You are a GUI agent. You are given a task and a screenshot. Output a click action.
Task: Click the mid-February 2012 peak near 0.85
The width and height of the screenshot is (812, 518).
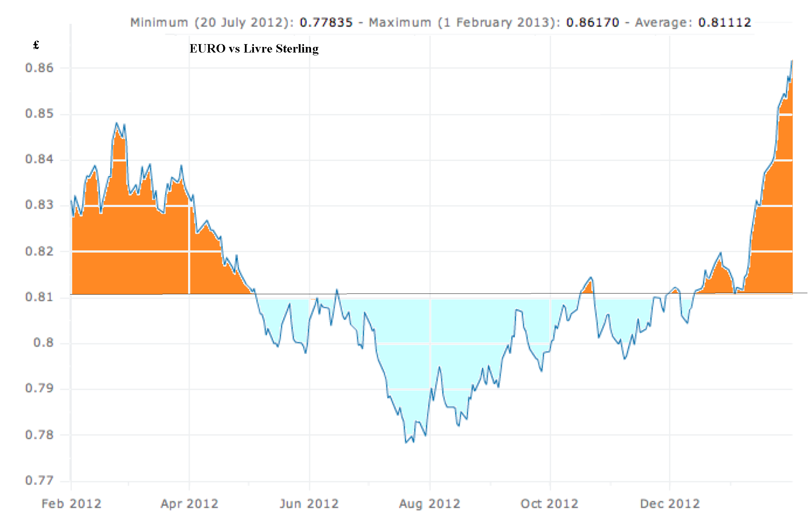pyautogui.click(x=117, y=124)
